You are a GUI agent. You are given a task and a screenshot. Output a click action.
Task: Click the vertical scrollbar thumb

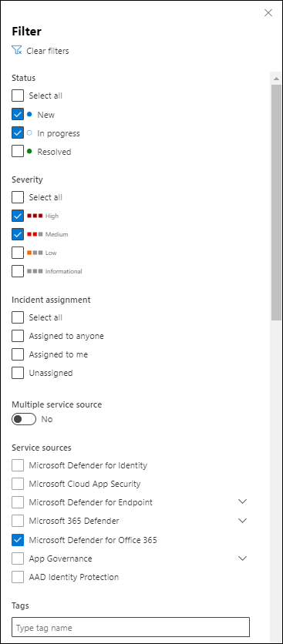click(276, 203)
